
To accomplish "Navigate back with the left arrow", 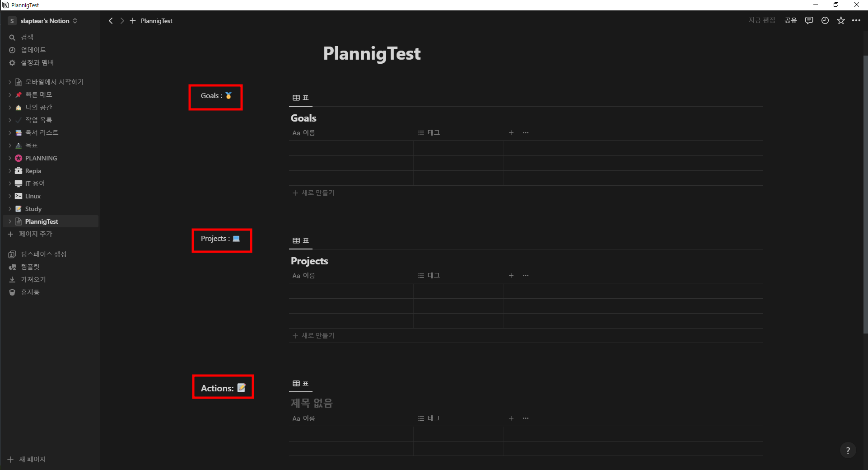I will [111, 21].
